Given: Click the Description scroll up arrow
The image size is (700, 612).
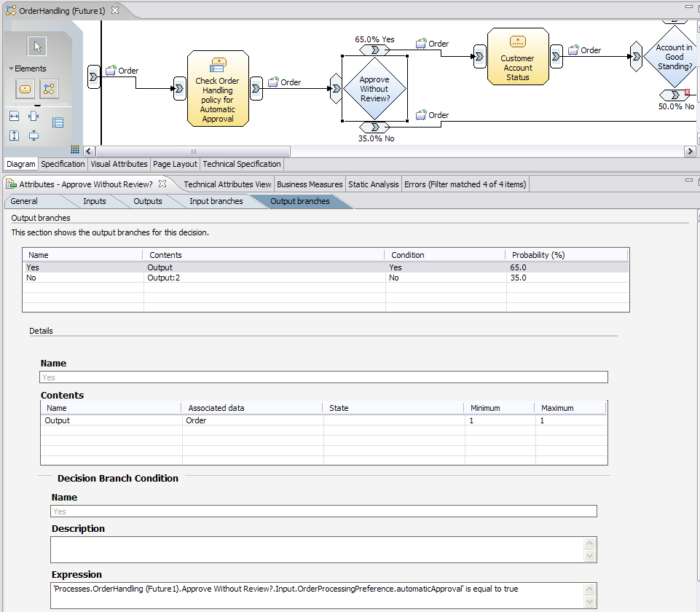Looking at the screenshot, I should (x=590, y=544).
